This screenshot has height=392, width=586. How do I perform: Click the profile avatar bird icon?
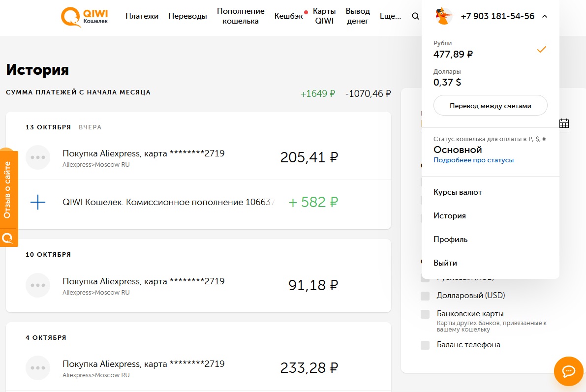[444, 16]
